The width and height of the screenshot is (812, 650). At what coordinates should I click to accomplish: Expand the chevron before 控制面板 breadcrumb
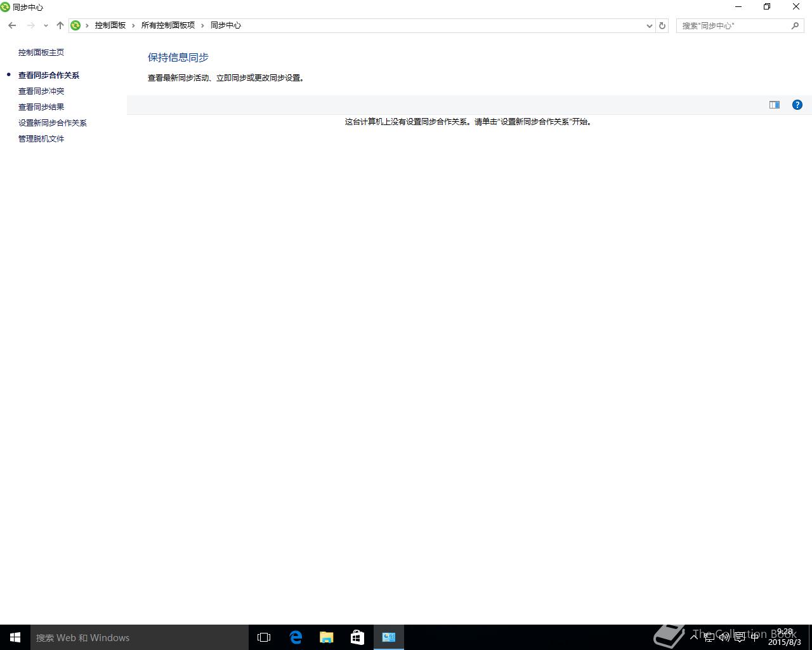87,25
